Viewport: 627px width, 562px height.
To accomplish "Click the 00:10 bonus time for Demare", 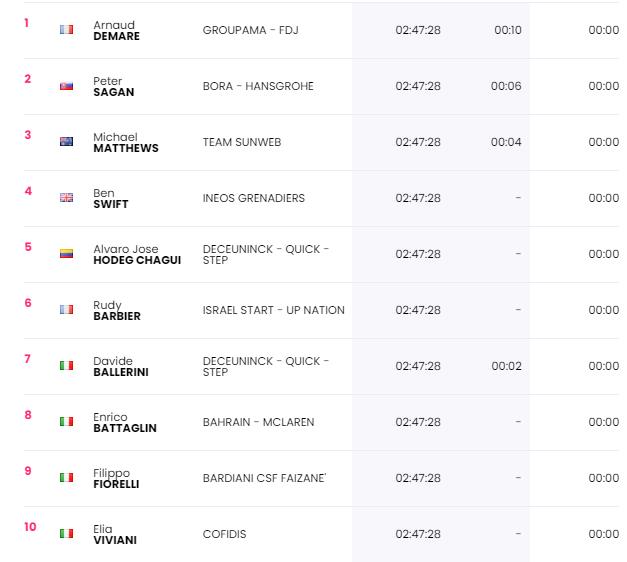I will [507, 30].
